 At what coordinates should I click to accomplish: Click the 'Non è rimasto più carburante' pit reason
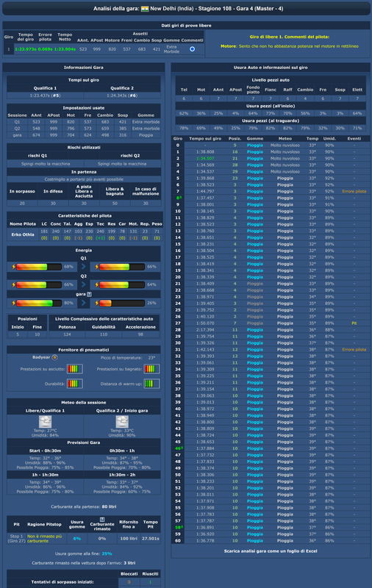(x=44, y=539)
